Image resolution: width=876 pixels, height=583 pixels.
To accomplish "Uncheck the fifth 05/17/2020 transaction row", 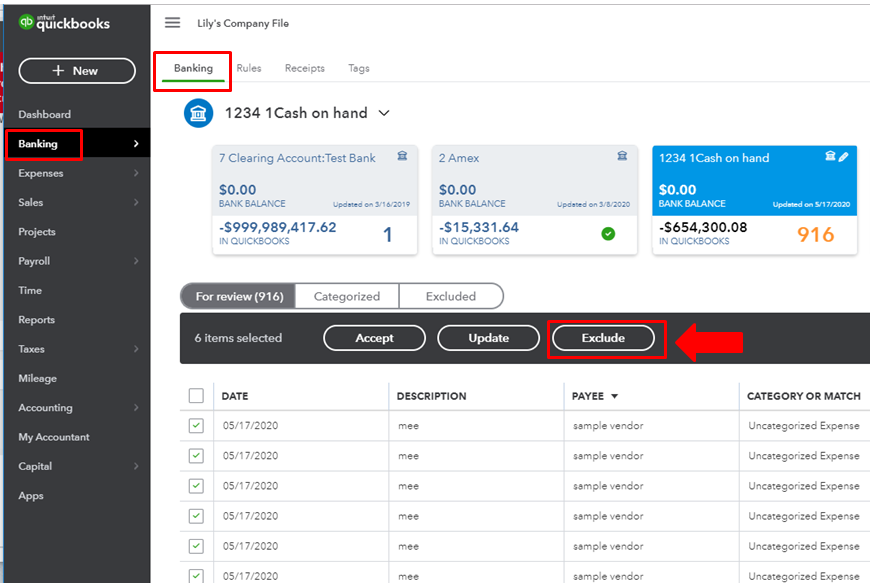I will [196, 546].
